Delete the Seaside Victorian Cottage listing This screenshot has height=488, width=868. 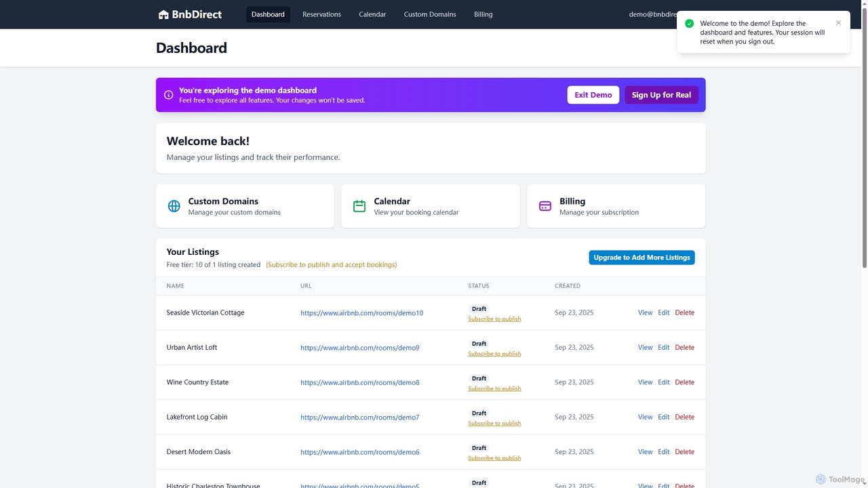click(684, 312)
